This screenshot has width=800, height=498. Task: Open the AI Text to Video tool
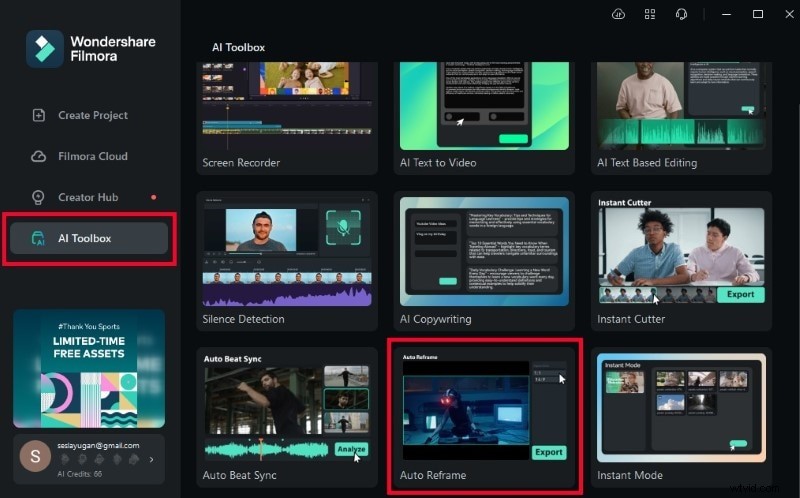tap(484, 118)
